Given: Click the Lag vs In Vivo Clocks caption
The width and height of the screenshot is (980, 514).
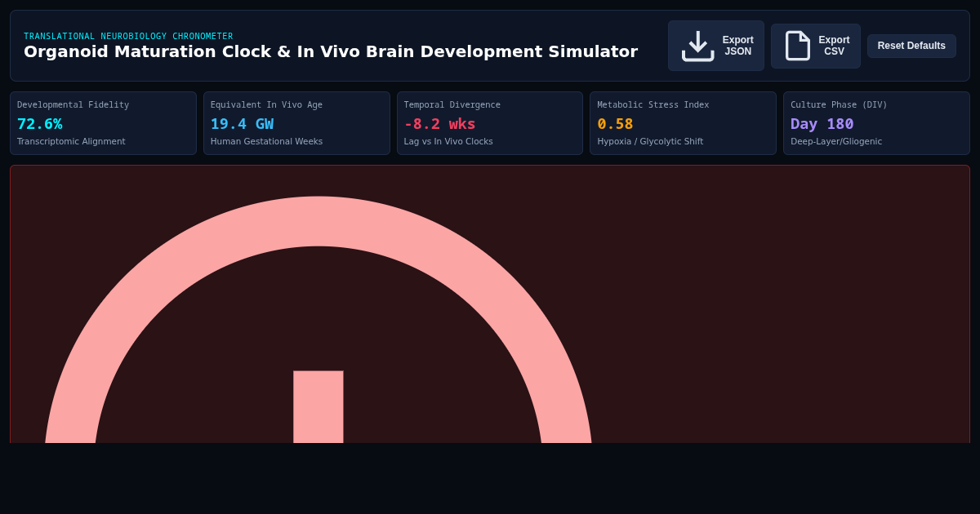Looking at the screenshot, I should [448, 142].
